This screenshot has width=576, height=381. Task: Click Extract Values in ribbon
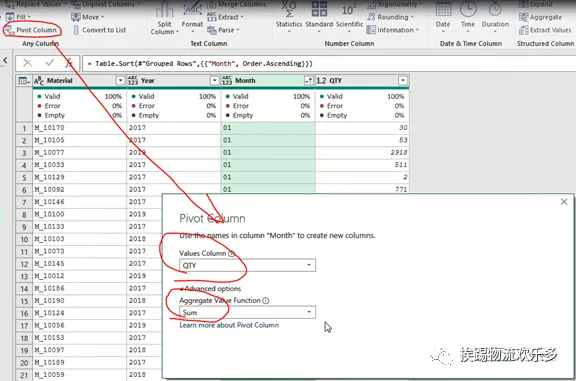(545, 30)
